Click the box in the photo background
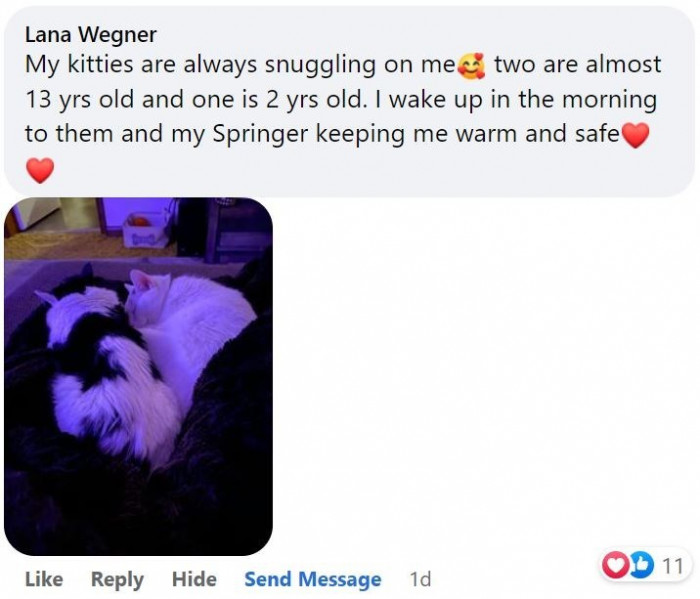Viewport: 700px width, 599px height. [145, 230]
